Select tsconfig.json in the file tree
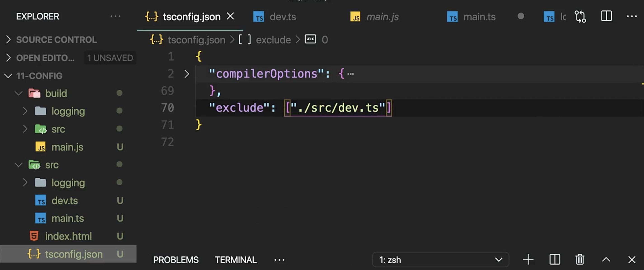This screenshot has width=644, height=270. 68,254
